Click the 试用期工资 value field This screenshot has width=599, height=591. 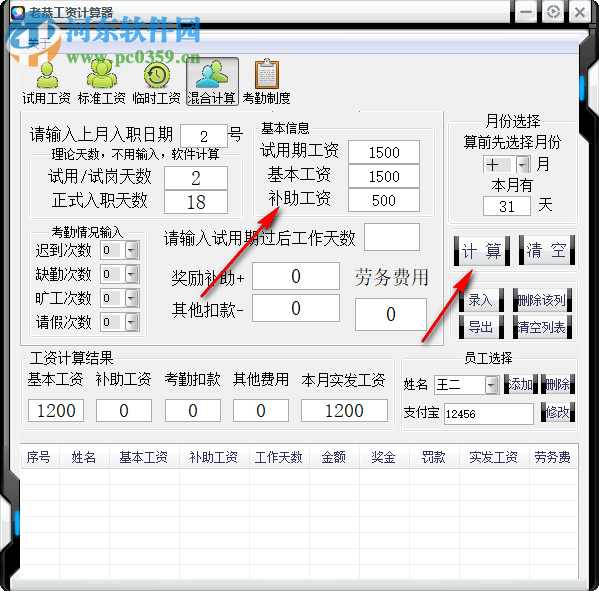click(384, 152)
